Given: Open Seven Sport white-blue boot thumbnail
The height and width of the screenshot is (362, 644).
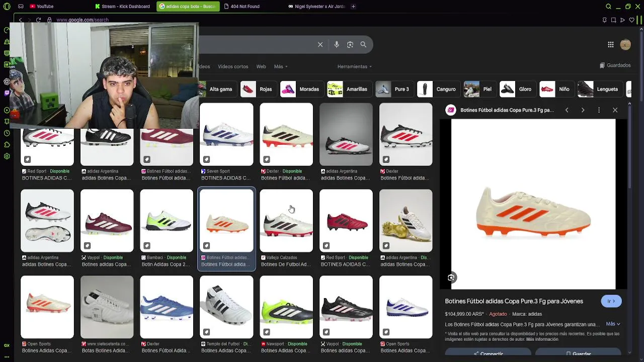Looking at the screenshot, I should coord(226,134).
